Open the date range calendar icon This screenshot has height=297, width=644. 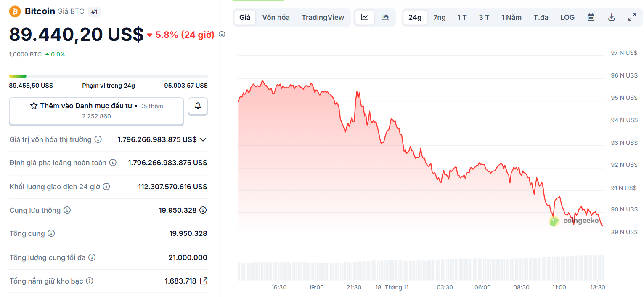point(591,17)
